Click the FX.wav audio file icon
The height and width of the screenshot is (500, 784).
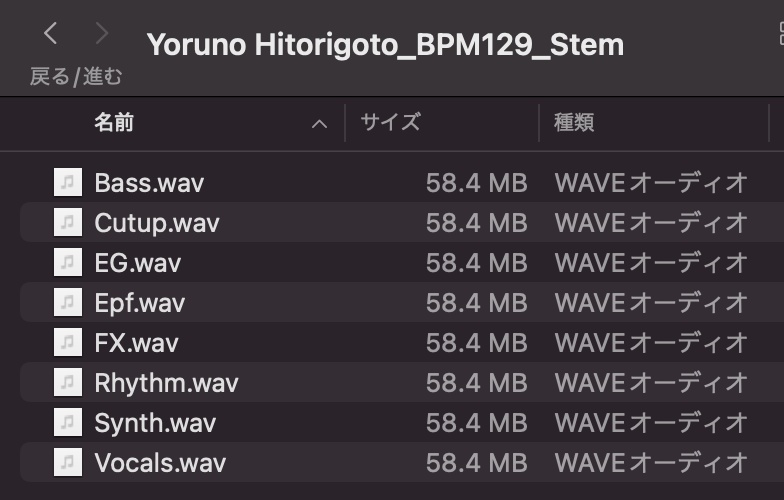click(68, 343)
